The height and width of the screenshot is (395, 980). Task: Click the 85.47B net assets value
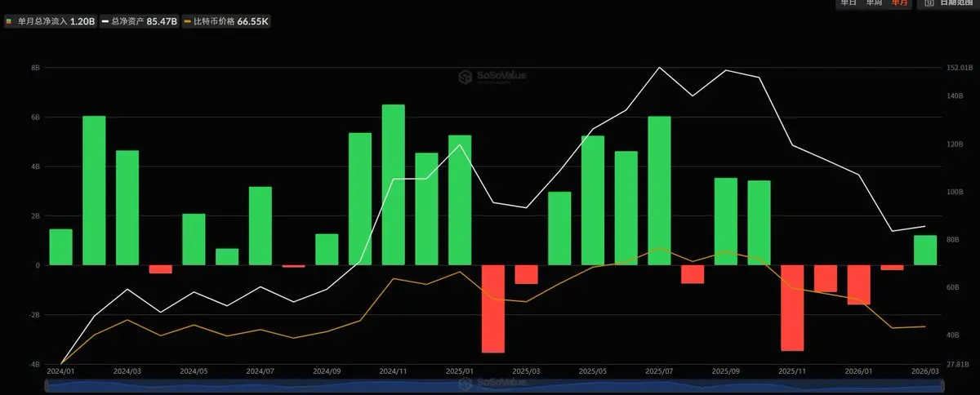(162, 22)
